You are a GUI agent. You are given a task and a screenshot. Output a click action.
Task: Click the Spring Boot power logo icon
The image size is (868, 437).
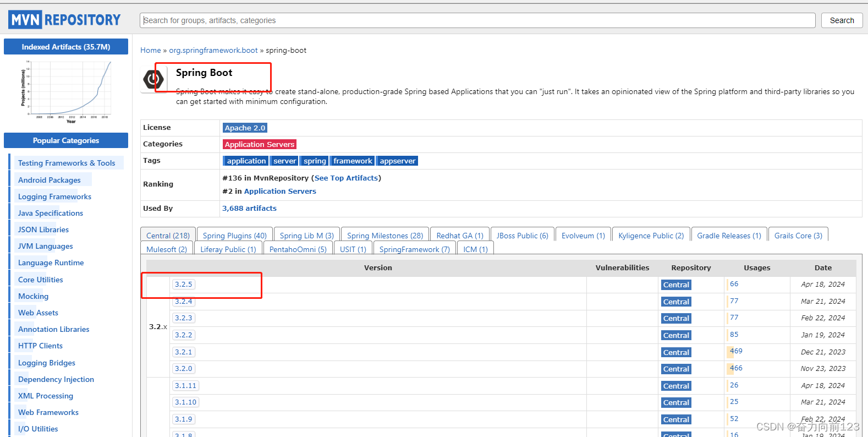pos(153,80)
